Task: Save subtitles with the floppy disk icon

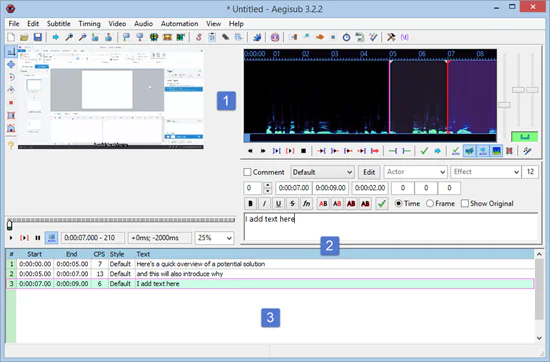Action: tap(38, 37)
